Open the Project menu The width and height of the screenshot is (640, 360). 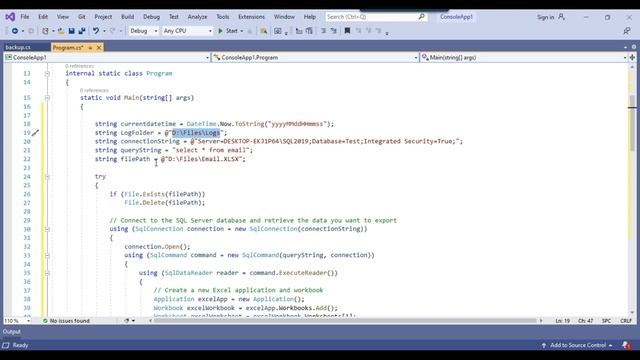pyautogui.click(x=103, y=17)
